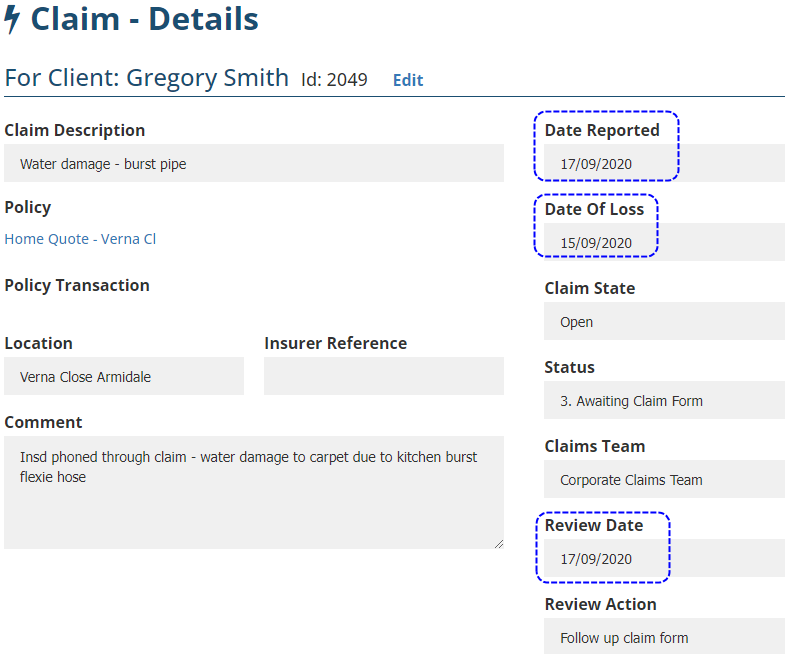
Task: Grab the Comment box resize handle
Action: click(x=498, y=543)
